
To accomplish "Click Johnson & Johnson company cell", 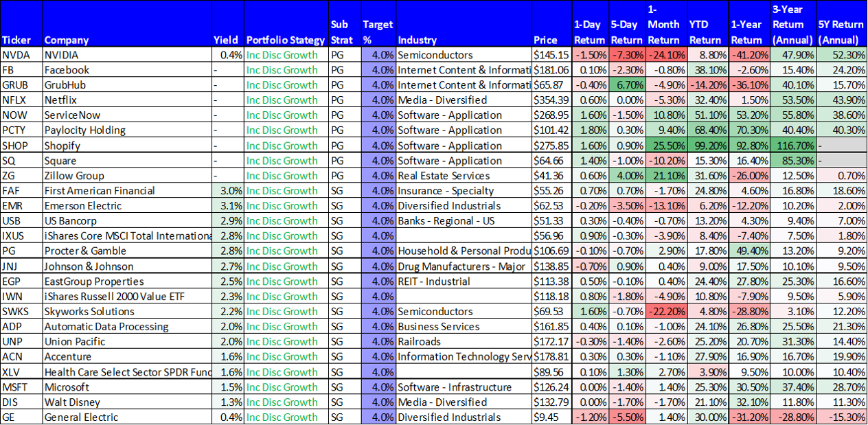I will (x=127, y=266).
